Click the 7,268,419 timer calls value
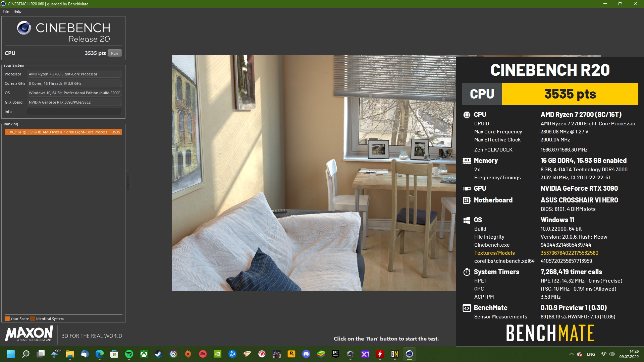The height and width of the screenshot is (362, 644). point(571,272)
